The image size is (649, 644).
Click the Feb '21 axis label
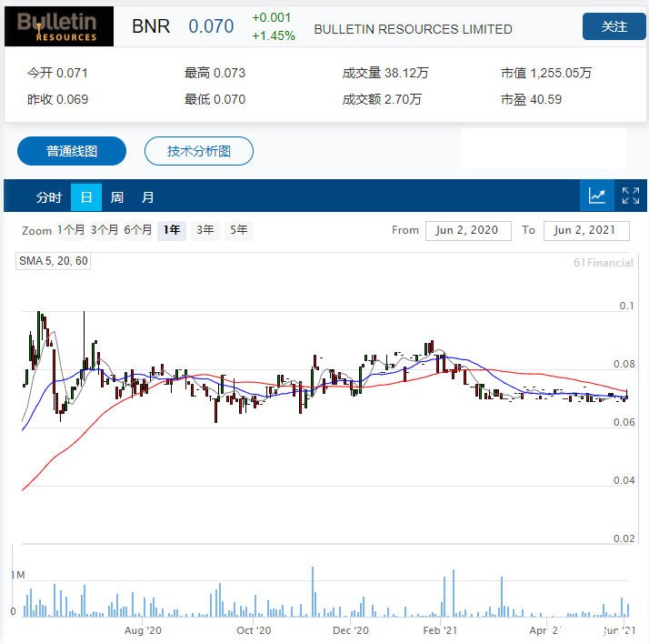tap(440, 630)
